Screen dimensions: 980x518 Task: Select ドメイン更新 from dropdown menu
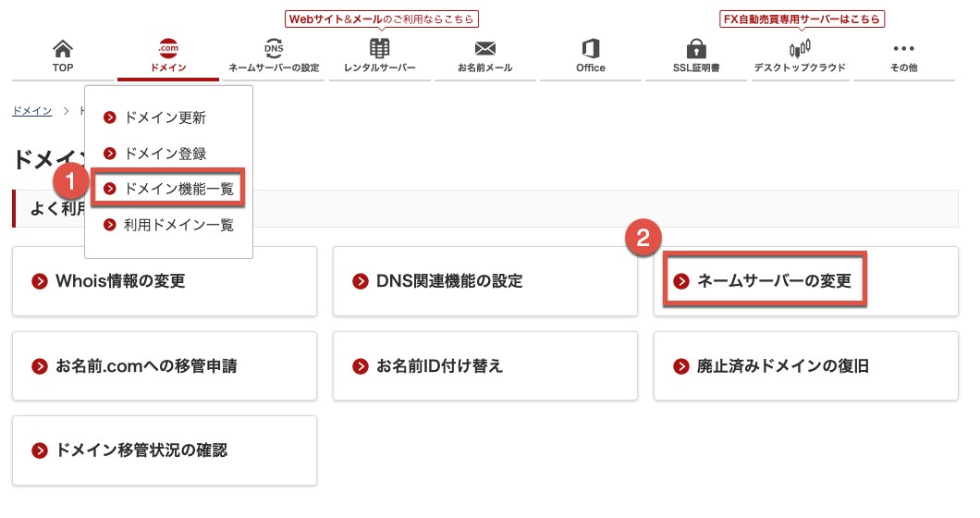pyautogui.click(x=165, y=117)
